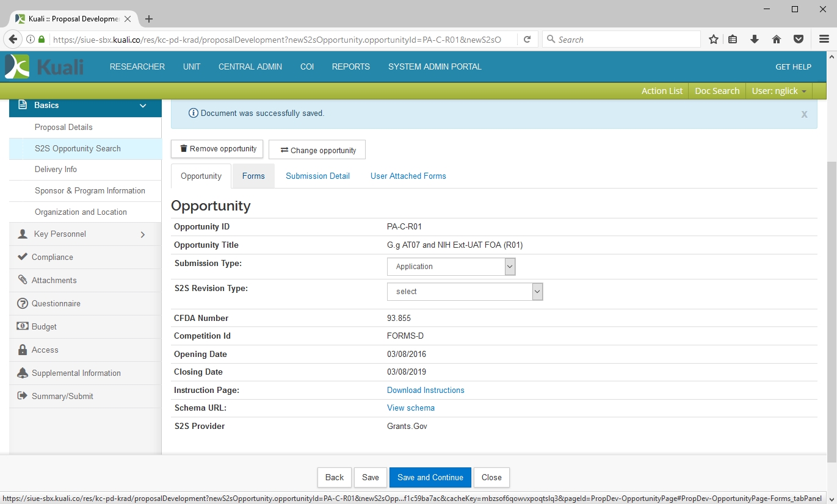Dismiss the saved message with X
The height and width of the screenshot is (504, 837).
(804, 114)
